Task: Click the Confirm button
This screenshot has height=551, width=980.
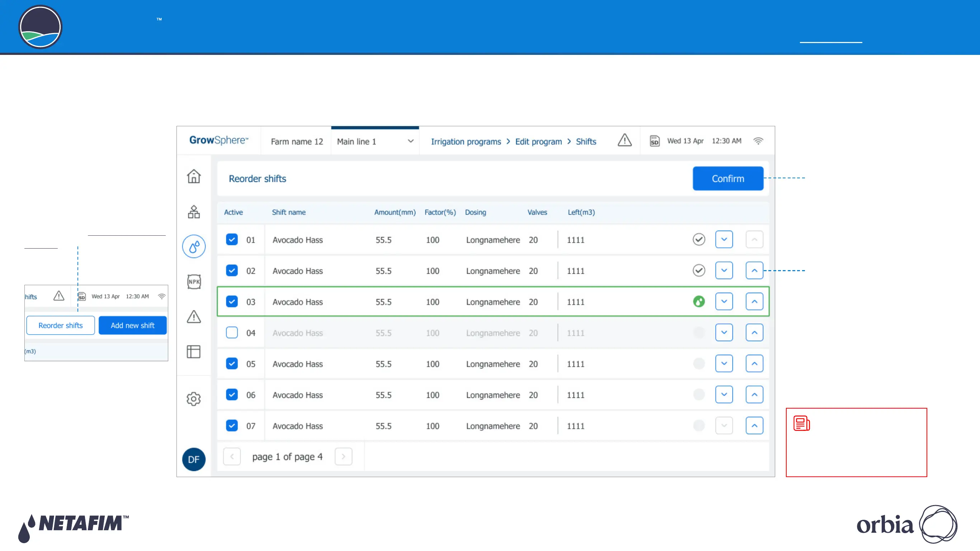Action: coord(728,179)
